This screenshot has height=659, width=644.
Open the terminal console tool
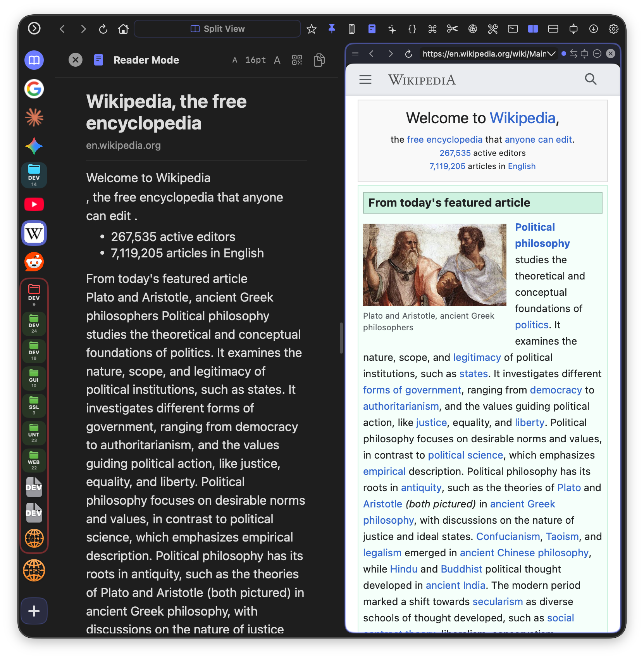point(513,29)
